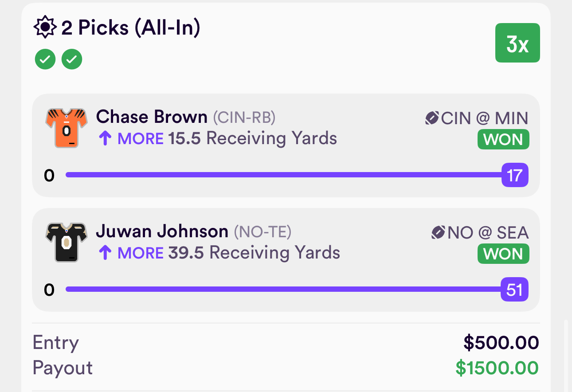
Task: Click the football icon next to NO @ SEA
Action: [438, 232]
